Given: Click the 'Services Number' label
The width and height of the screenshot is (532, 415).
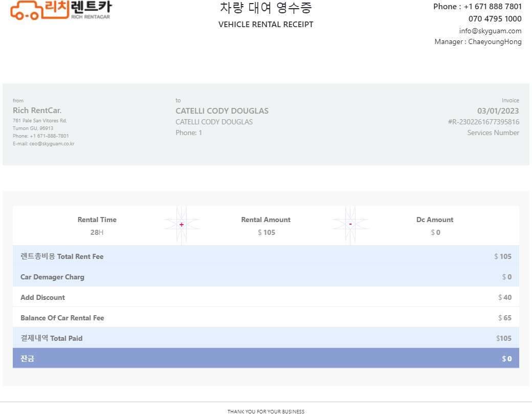Looking at the screenshot, I should point(493,133).
